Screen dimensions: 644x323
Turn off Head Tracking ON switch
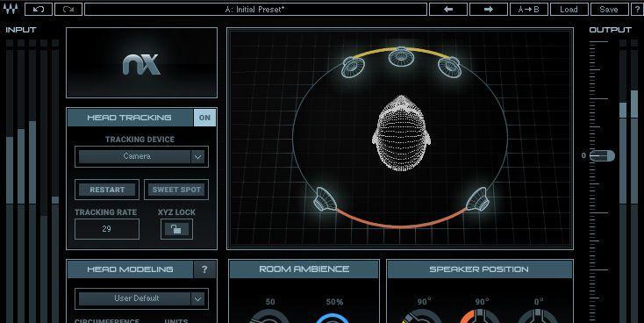click(204, 118)
